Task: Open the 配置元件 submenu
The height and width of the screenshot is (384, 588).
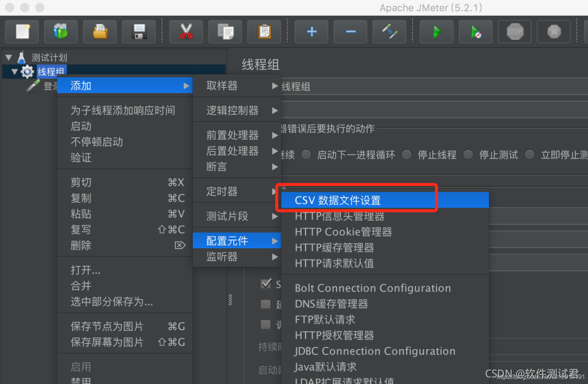Action: [x=237, y=241]
